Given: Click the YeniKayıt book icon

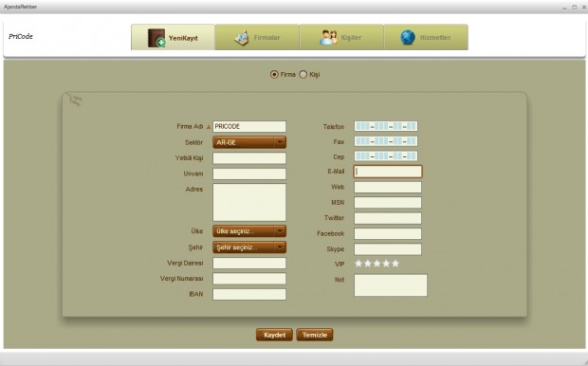Looking at the screenshot, I should (156, 38).
